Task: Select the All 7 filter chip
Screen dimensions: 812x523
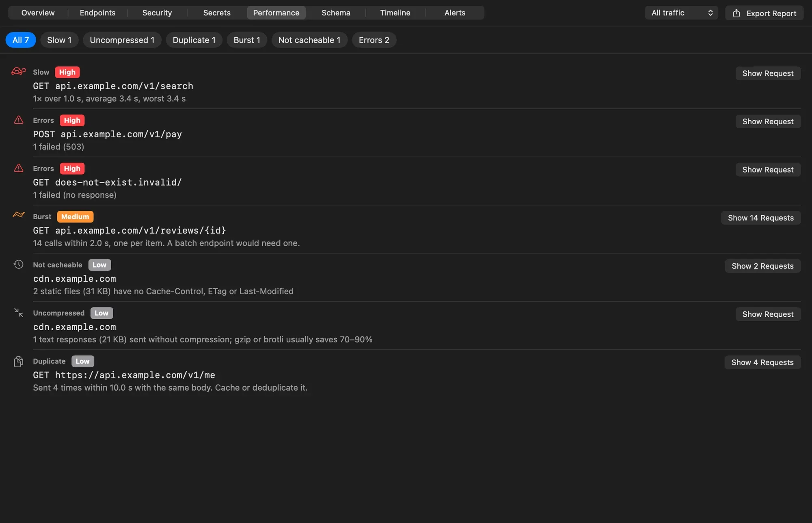Action: coord(21,40)
